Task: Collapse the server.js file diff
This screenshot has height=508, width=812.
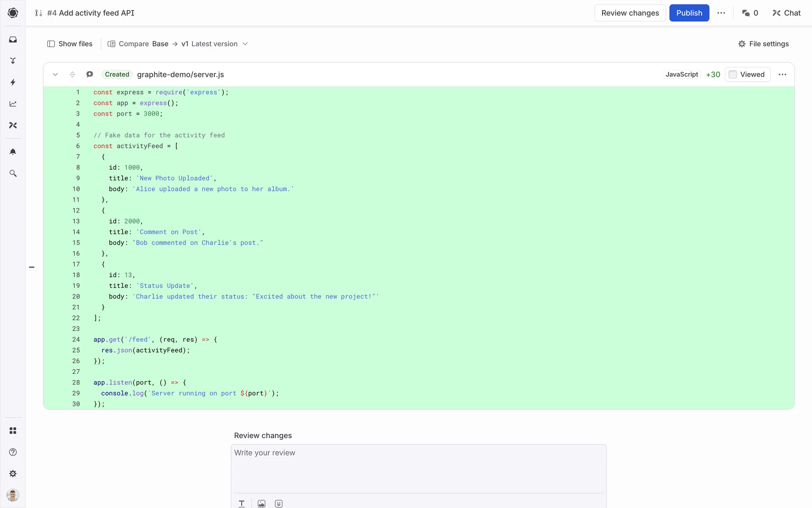Action: [55, 75]
